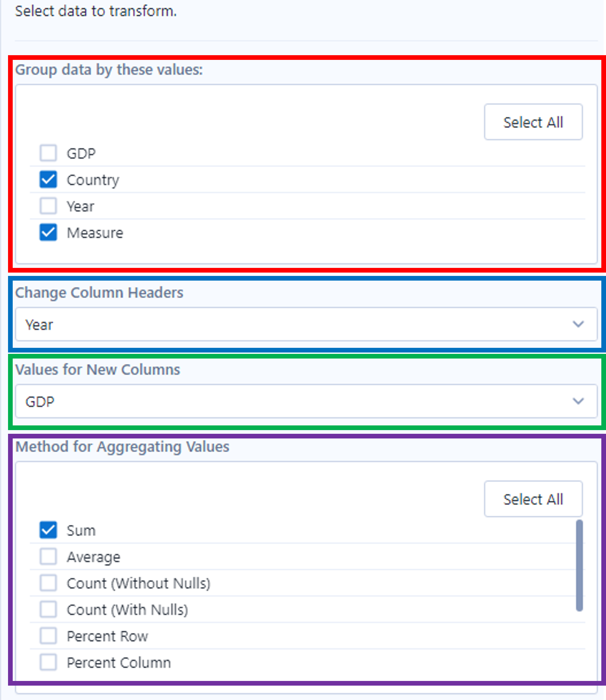Click the chevron arrow beside GDP value
This screenshot has width=606, height=700.
click(x=578, y=402)
